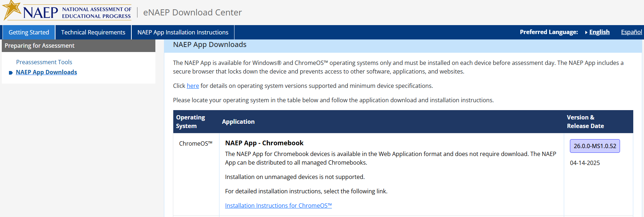Switch language to Español
Screen dimensions: 644x217
[x=631, y=32]
